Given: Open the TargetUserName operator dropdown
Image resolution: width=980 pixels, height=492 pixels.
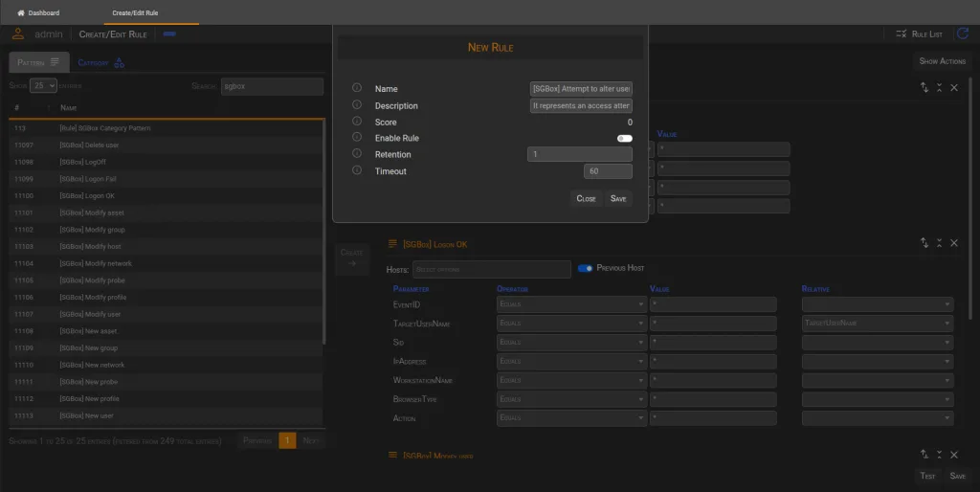Looking at the screenshot, I should (x=571, y=324).
